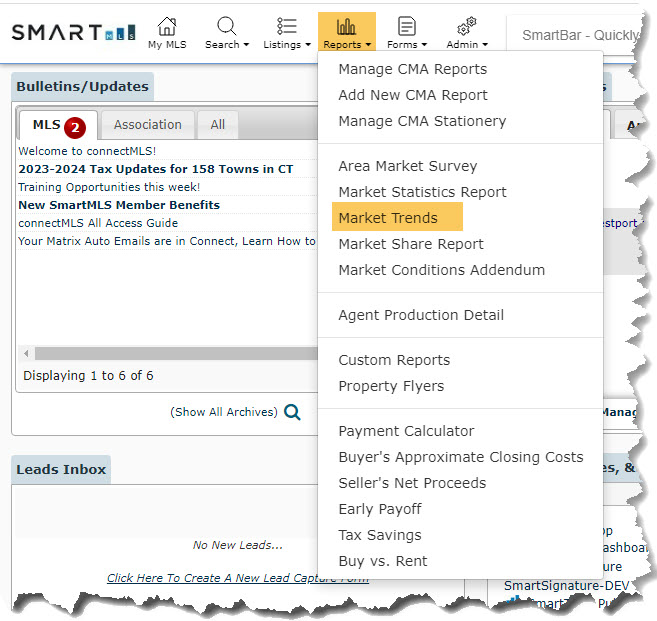657x621 pixels.
Task: Expand the Admin dropdown arrow
Action: pos(485,45)
